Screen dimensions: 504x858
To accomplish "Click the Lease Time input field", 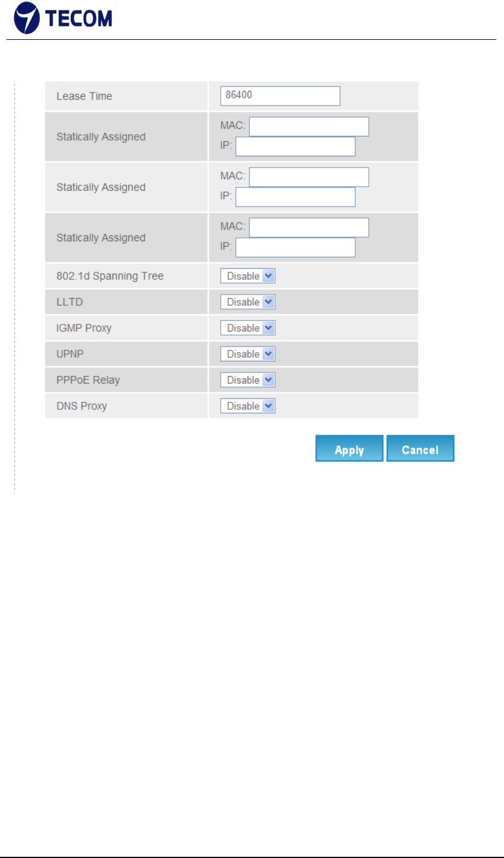I will 280,96.
